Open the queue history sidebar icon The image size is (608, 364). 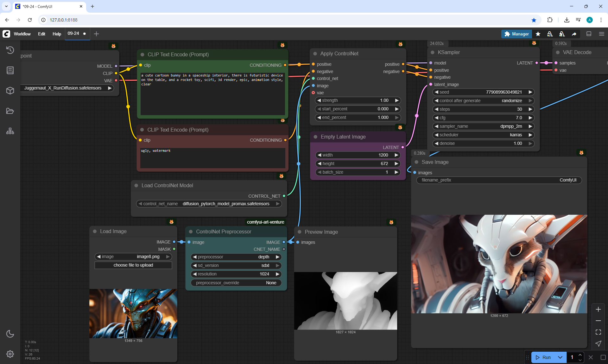[10, 50]
